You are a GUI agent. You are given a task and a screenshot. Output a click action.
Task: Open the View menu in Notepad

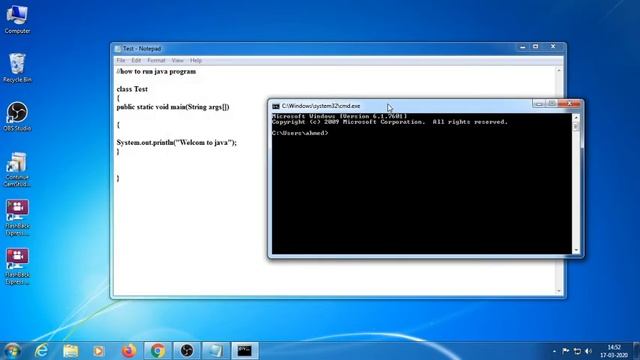point(178,60)
